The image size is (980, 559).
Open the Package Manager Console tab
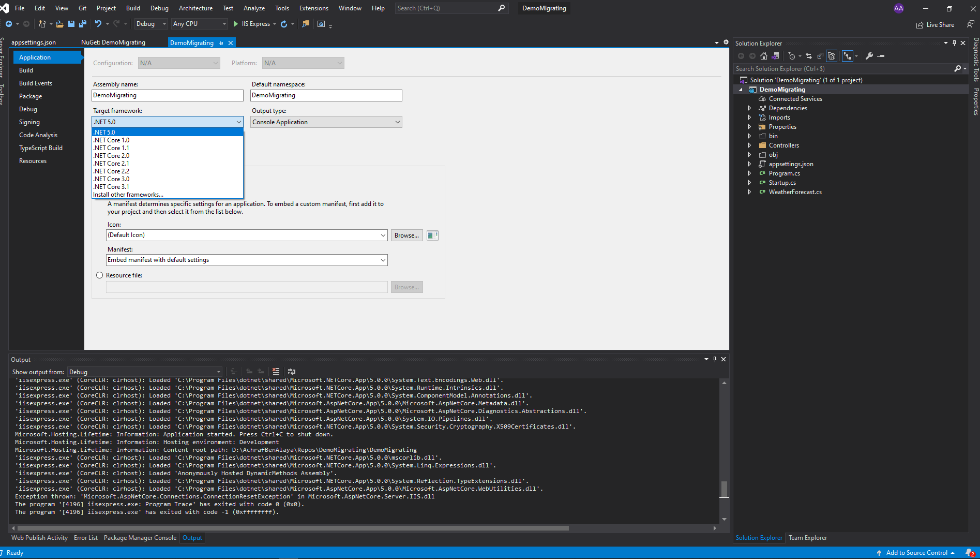click(x=140, y=538)
